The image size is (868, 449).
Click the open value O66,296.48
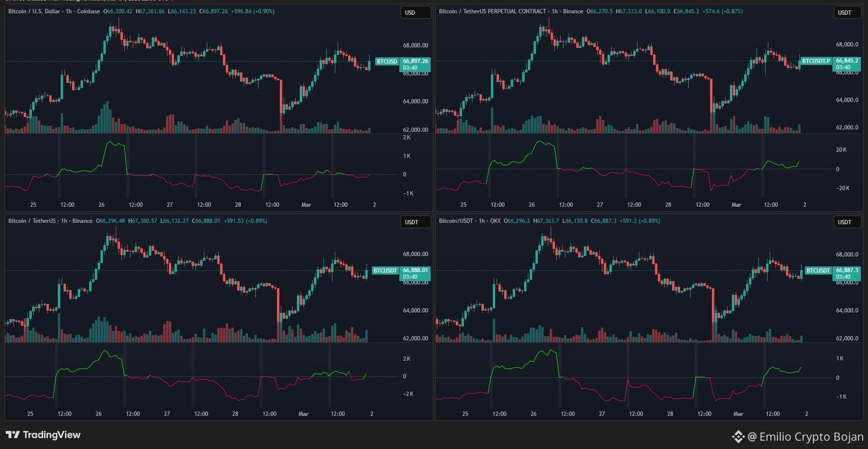(111, 220)
